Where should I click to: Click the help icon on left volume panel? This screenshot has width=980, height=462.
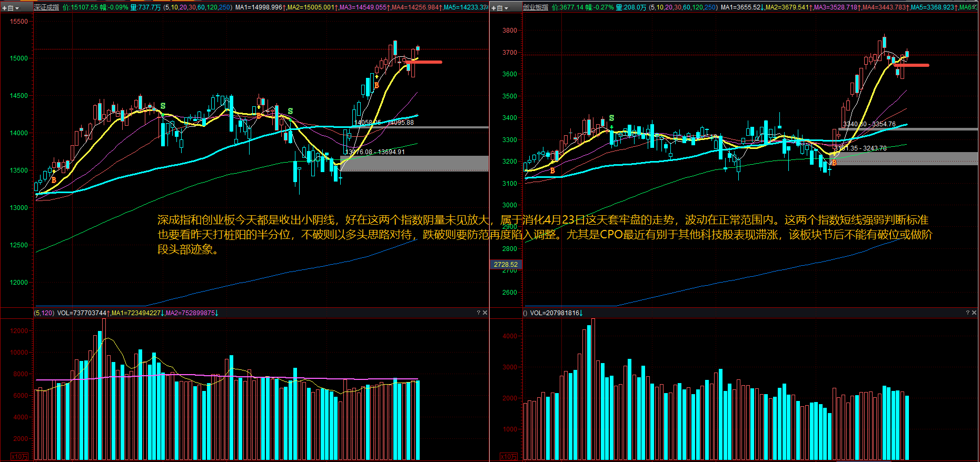(478, 313)
